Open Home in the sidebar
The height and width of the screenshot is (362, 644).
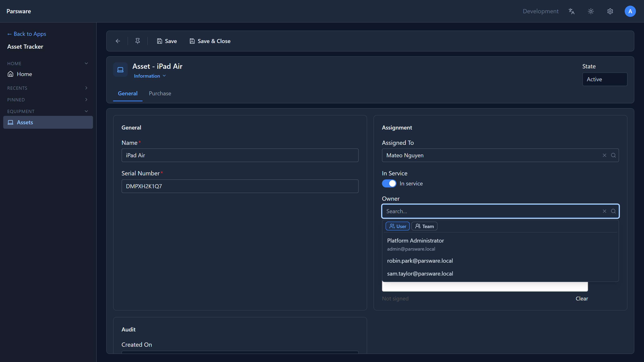pos(48,74)
